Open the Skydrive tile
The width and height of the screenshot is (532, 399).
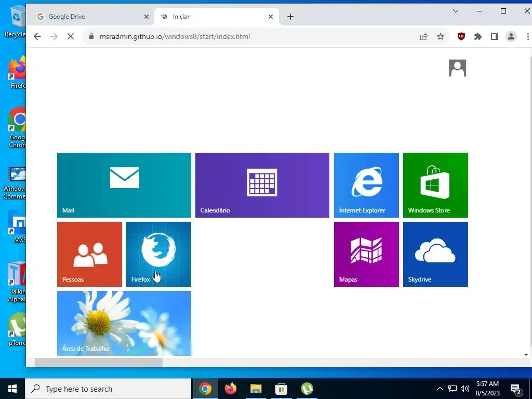(x=435, y=254)
